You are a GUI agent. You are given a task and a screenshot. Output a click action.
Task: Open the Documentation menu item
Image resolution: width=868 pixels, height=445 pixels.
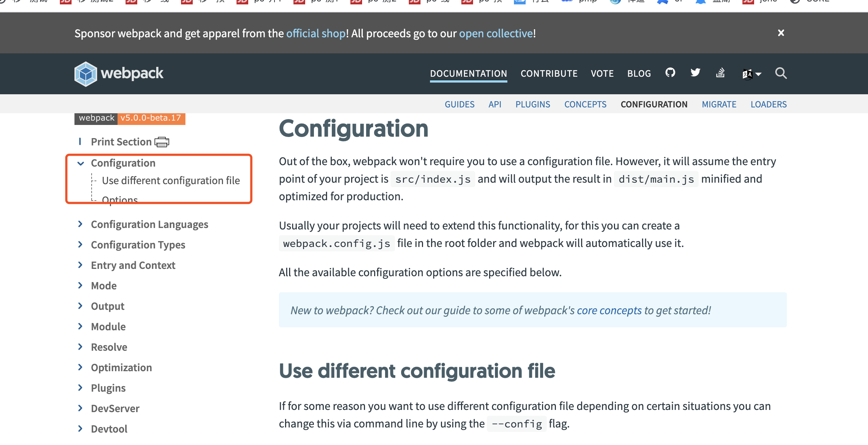click(x=468, y=73)
